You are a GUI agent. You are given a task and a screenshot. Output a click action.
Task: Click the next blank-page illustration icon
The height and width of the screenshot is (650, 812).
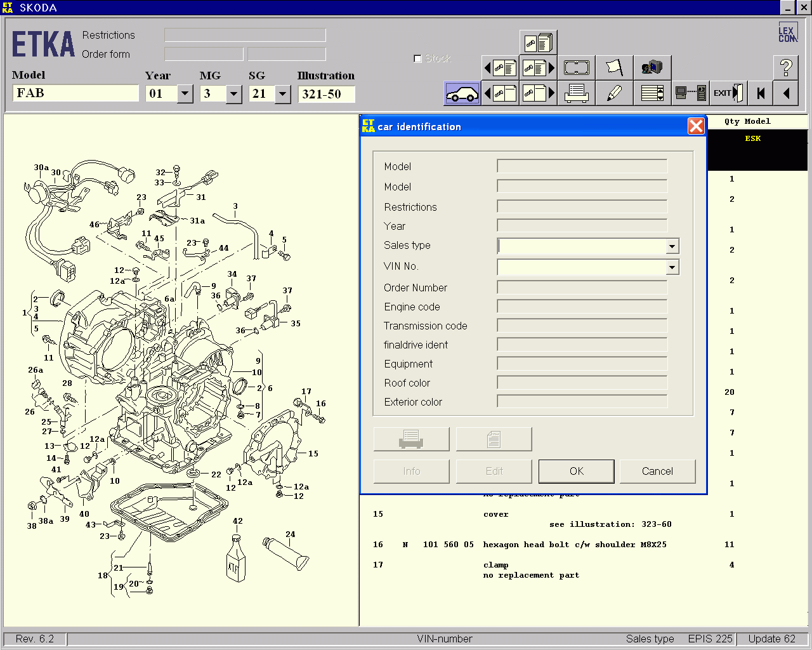click(539, 93)
